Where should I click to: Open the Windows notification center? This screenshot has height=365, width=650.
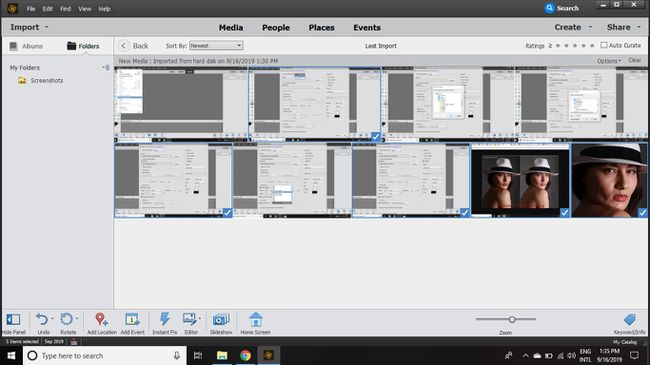(x=634, y=355)
